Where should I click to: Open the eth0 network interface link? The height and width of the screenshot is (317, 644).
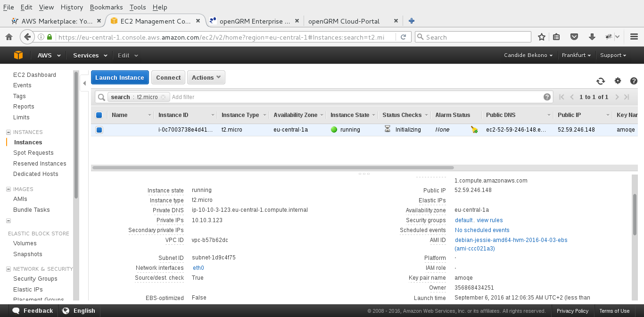(x=198, y=268)
